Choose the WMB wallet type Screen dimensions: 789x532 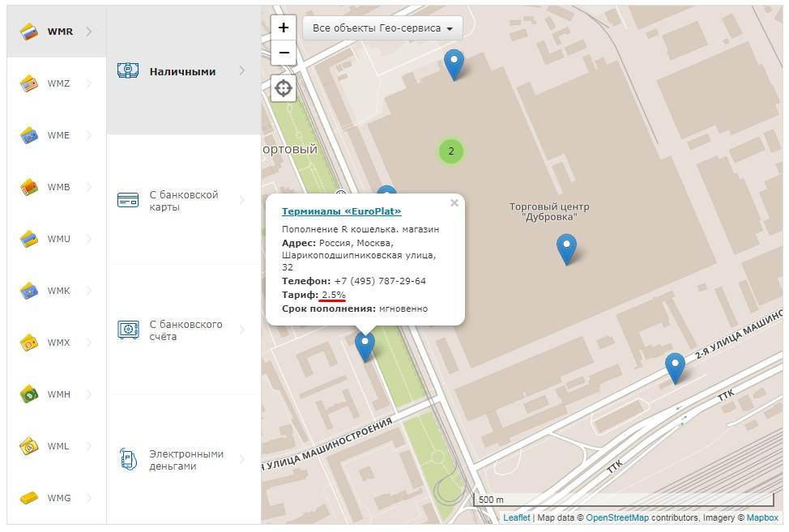click(x=30, y=187)
